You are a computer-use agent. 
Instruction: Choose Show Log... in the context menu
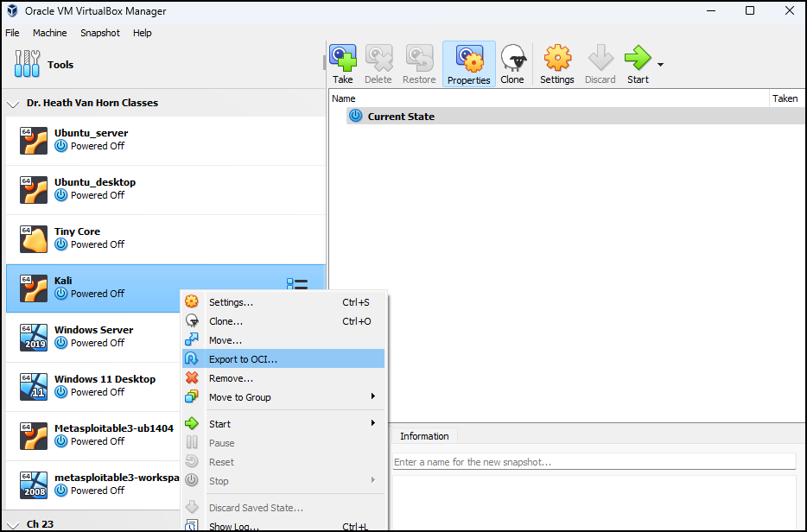(x=283, y=526)
